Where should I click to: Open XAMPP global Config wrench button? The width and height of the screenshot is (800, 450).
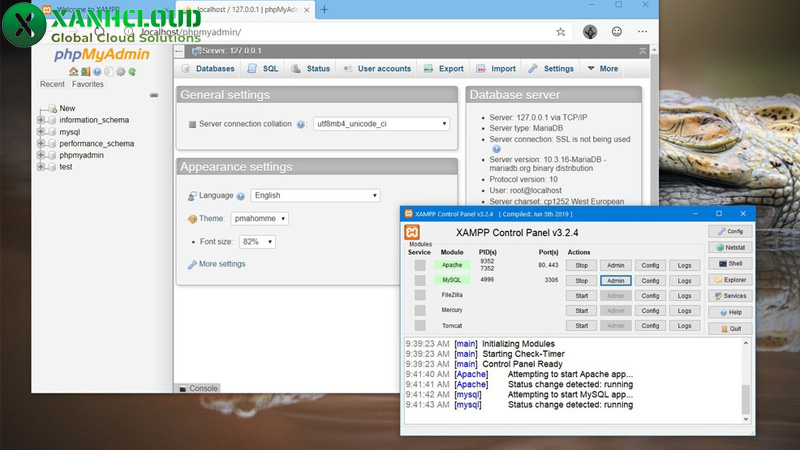tap(730, 231)
